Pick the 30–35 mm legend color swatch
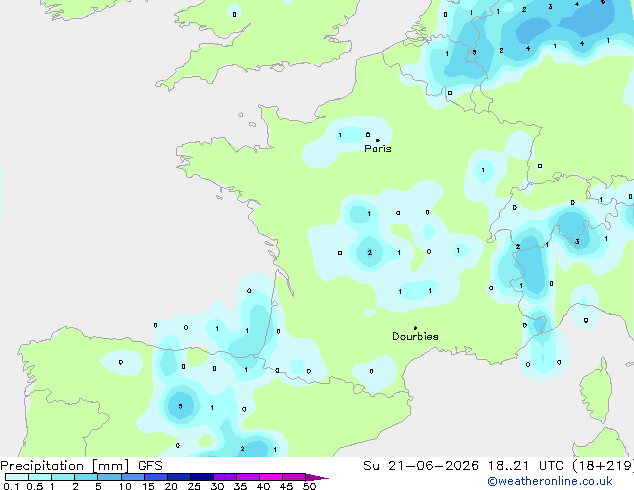634x490 pixels. 225,477
